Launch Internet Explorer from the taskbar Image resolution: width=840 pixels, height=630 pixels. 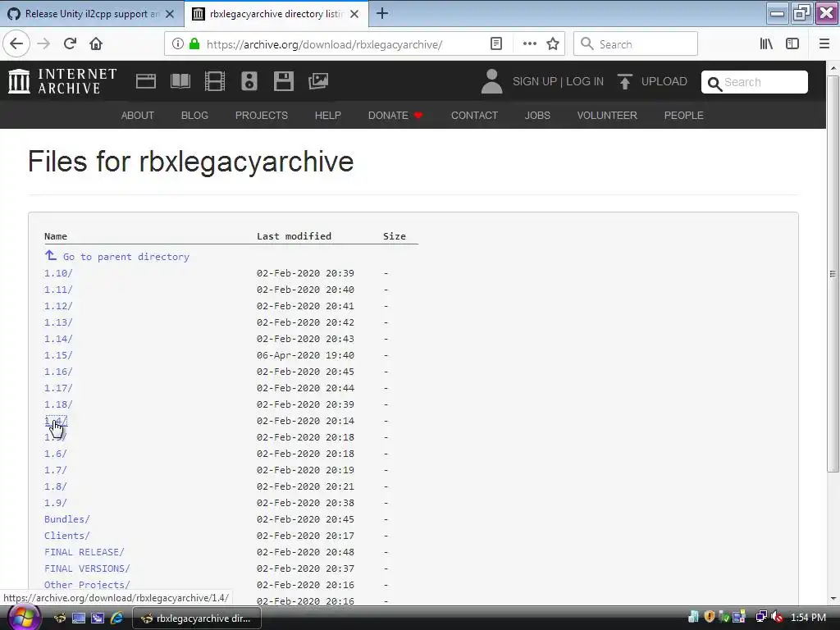[116, 619]
